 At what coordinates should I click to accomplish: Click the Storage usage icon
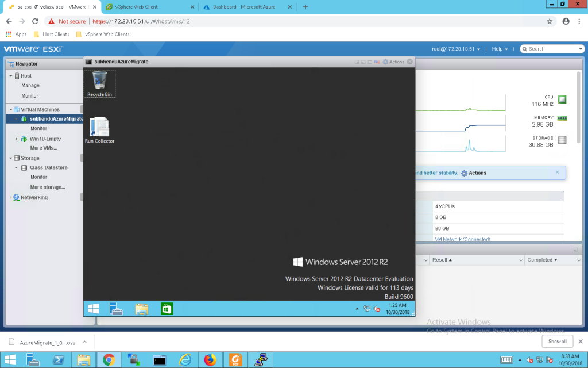562,140
